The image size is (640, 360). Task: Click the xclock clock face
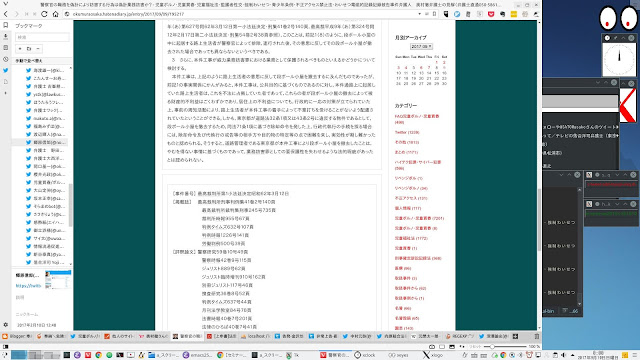(x=619, y=59)
